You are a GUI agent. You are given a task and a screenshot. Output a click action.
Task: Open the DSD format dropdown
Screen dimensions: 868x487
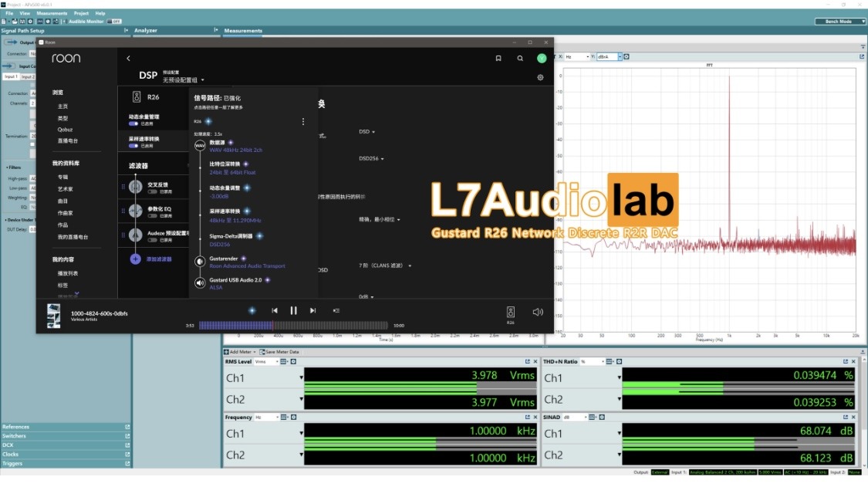coord(366,132)
